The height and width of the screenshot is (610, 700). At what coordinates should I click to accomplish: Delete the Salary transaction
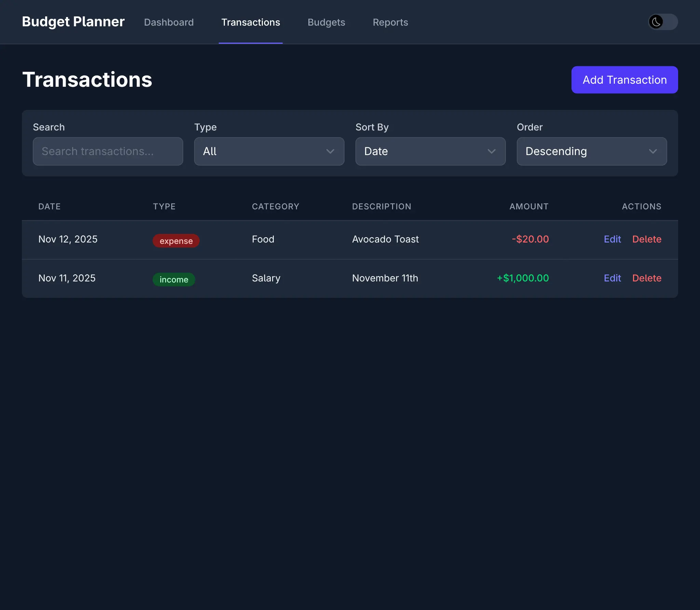(647, 278)
